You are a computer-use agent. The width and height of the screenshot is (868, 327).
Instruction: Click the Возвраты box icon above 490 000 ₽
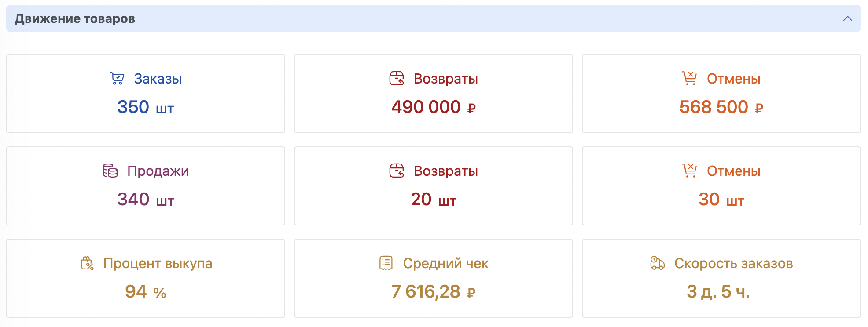coord(397,78)
